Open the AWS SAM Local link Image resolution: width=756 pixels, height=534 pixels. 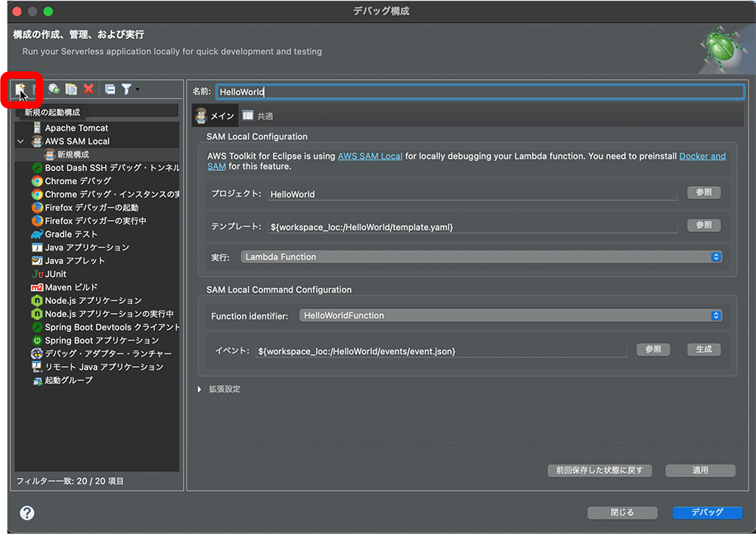click(x=370, y=156)
